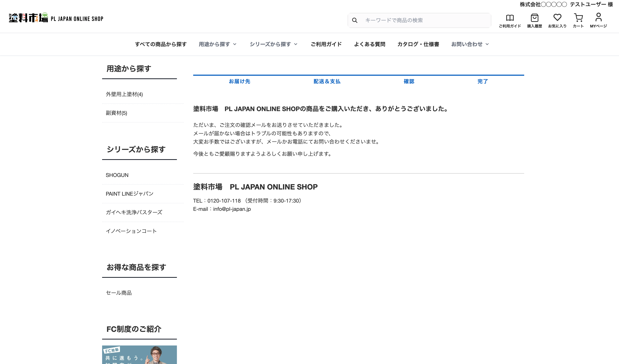
Task: Expand the お問い合わせ nav dropdown
Action: (470, 44)
